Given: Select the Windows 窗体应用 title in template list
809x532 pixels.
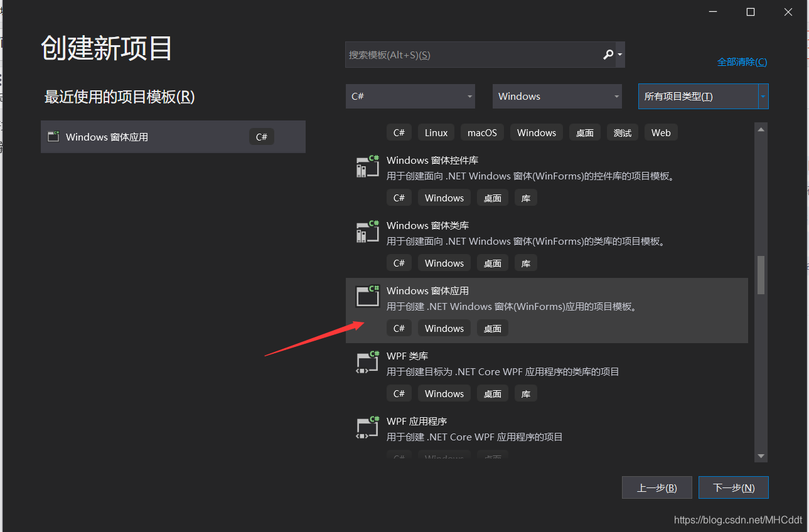Looking at the screenshot, I should coord(427,290).
